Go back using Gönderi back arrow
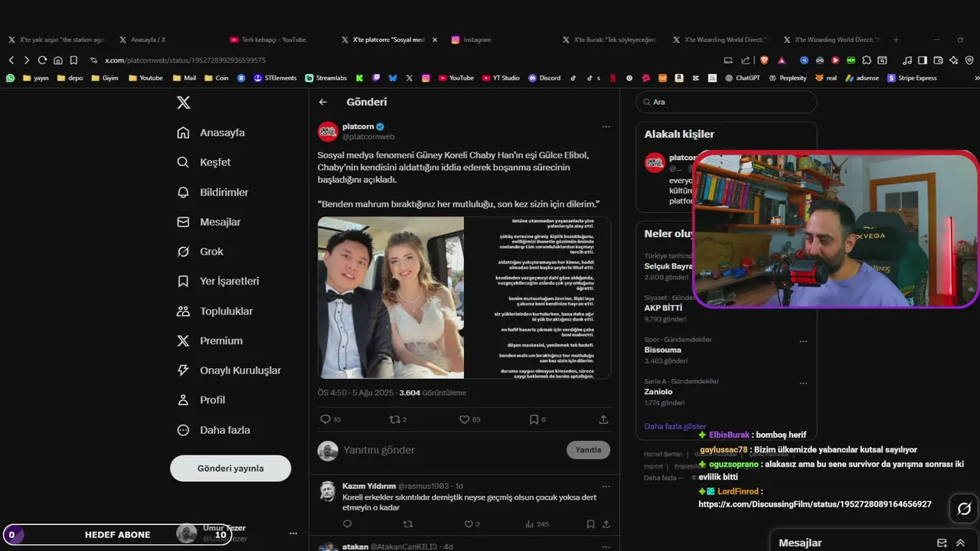This screenshot has width=980, height=551. tap(323, 102)
